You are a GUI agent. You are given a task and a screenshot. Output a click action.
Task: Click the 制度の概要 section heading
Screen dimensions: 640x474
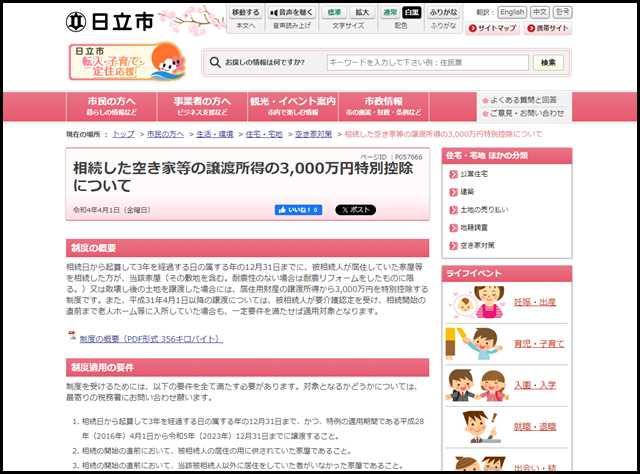coord(247,248)
